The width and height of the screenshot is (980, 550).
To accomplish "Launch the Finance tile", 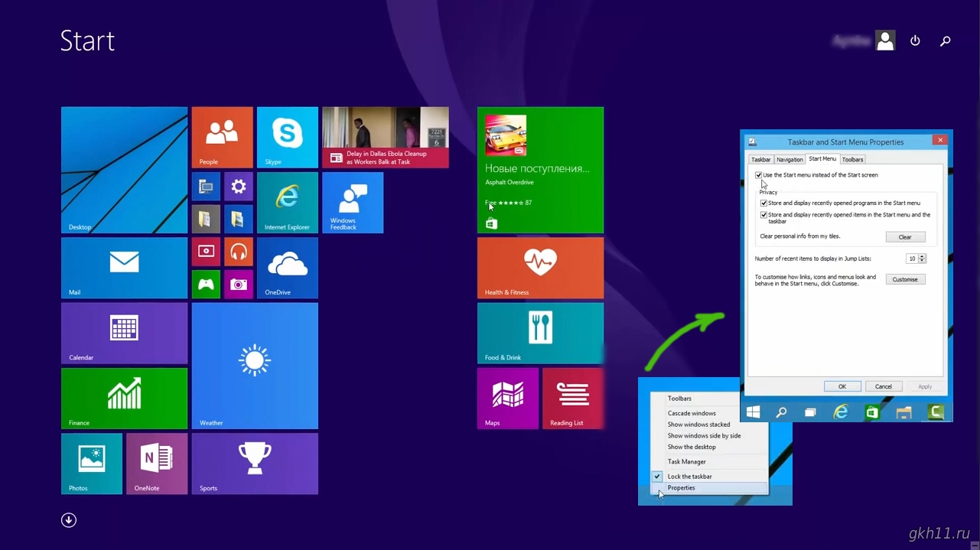I will point(124,399).
